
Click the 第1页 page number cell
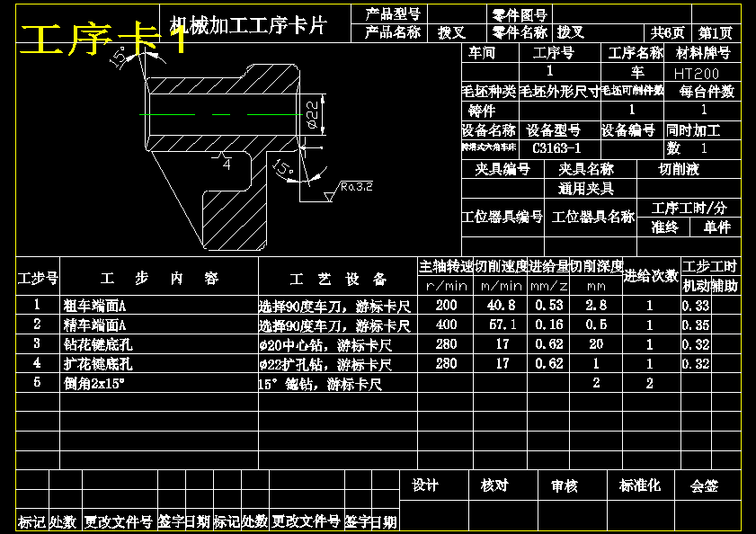coord(716,32)
